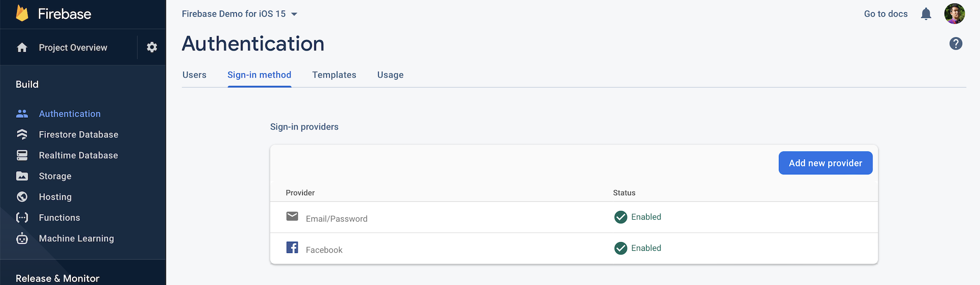Image resolution: width=980 pixels, height=285 pixels.
Task: Open the Templates tab
Action: pos(334,75)
